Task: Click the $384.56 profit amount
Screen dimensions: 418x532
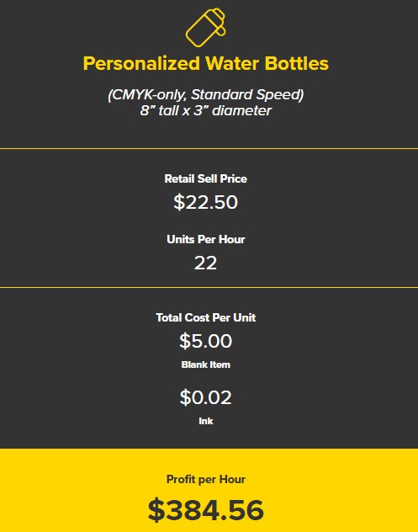Action: [x=206, y=510]
